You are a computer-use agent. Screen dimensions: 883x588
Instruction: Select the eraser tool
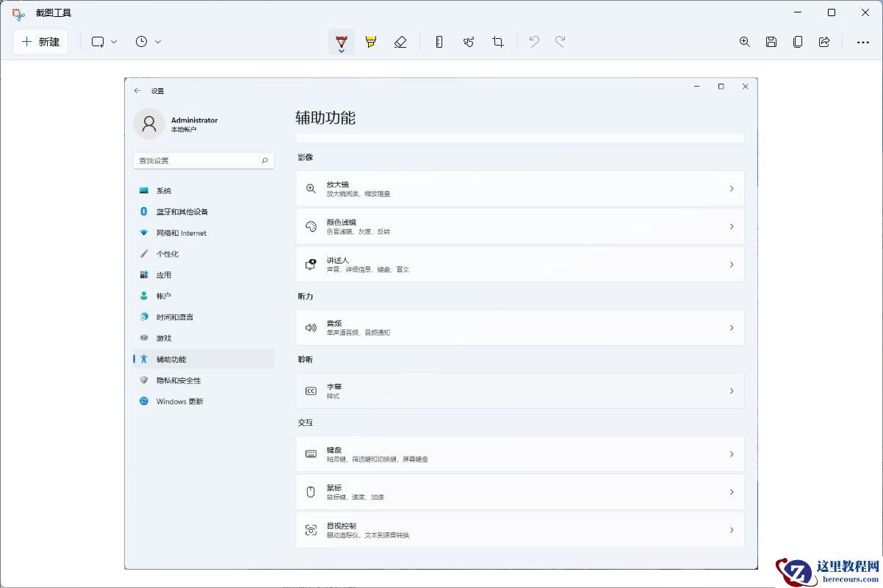(x=400, y=42)
